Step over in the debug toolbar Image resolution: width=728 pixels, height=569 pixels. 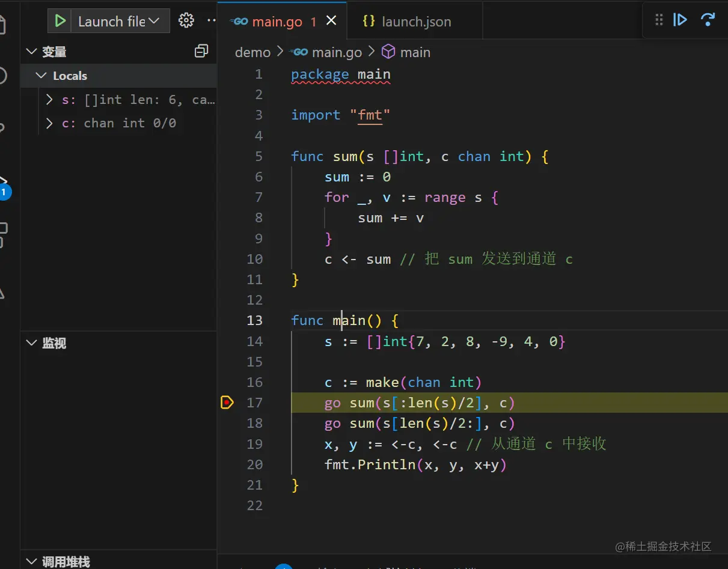click(x=708, y=20)
